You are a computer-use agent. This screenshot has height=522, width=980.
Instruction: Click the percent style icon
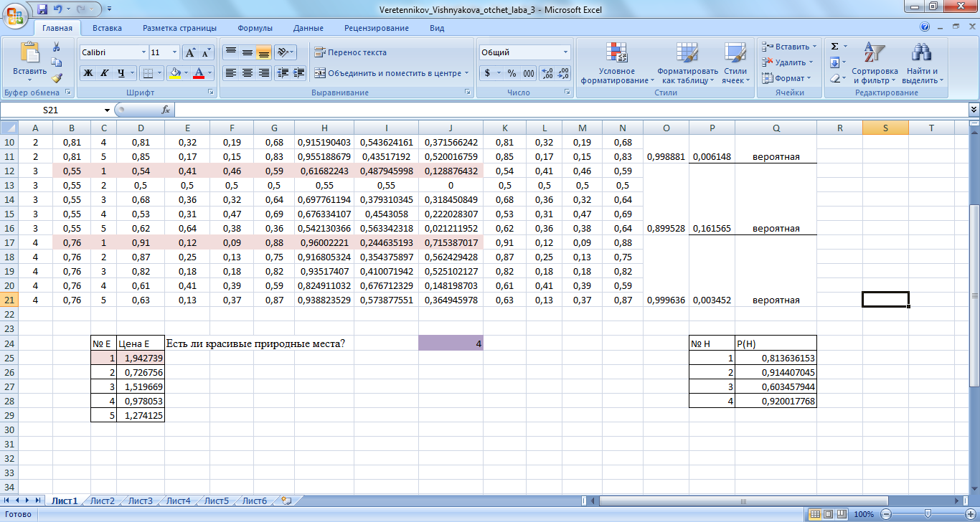(x=512, y=73)
